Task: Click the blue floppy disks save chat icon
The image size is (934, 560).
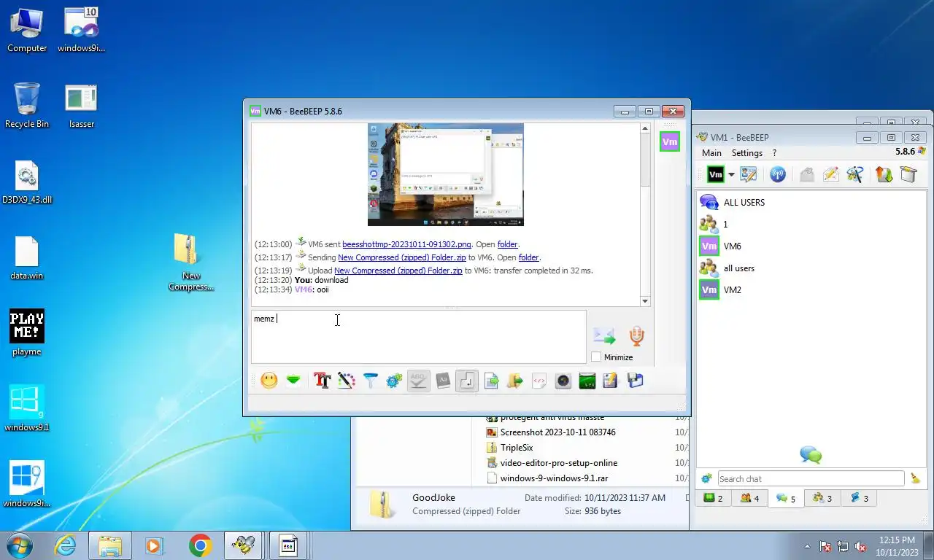Action: tap(635, 381)
